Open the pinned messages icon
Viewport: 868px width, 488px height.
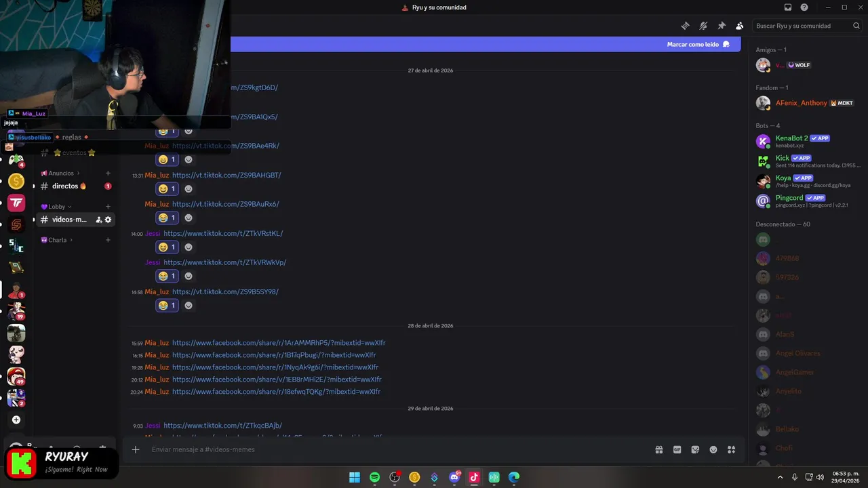click(x=722, y=26)
